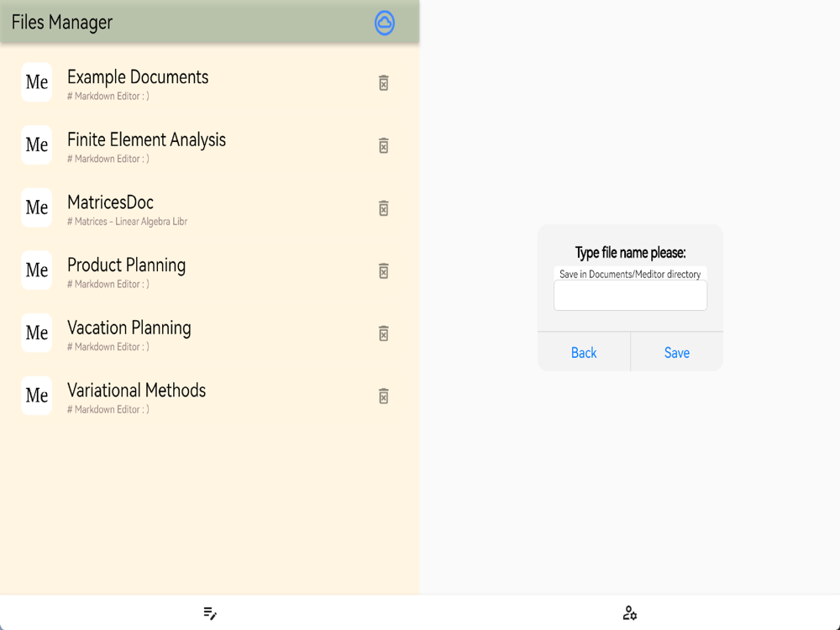Viewport: 840px width, 630px height.
Task: Click 'Save in Documents/Meditor directory' label
Action: 630,275
